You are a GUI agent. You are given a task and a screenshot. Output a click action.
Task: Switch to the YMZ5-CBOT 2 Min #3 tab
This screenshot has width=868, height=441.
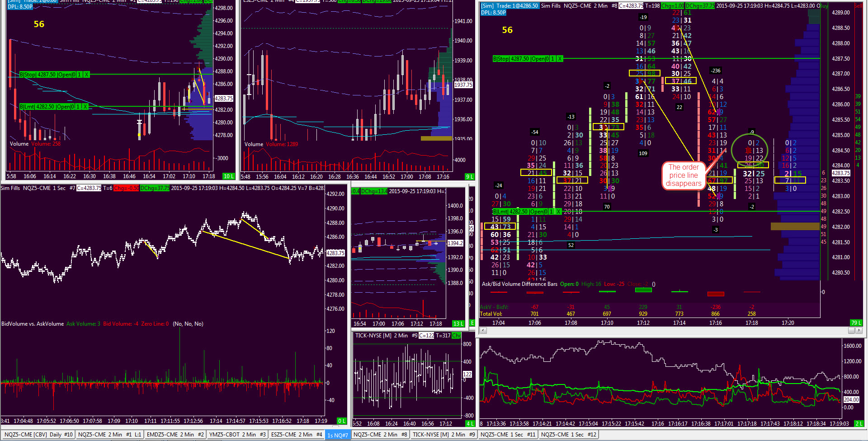pos(237,435)
